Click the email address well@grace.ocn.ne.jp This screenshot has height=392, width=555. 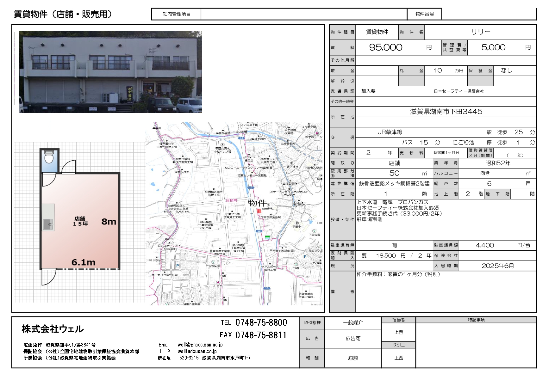click(200, 345)
